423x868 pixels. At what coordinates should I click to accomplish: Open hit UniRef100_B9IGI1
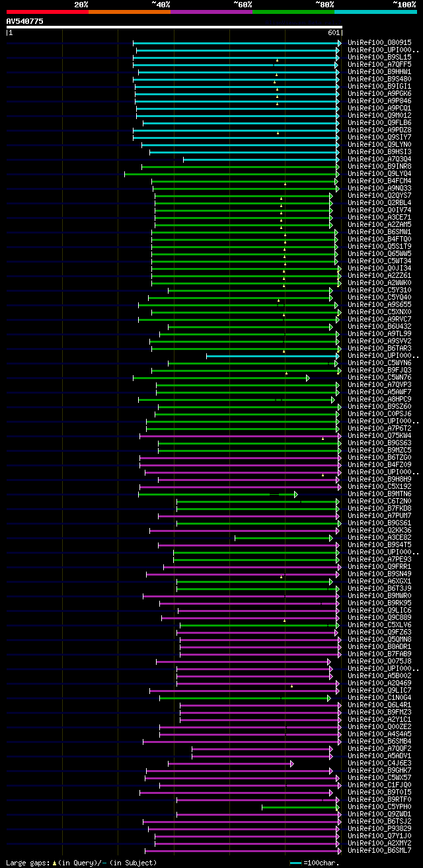(379, 86)
